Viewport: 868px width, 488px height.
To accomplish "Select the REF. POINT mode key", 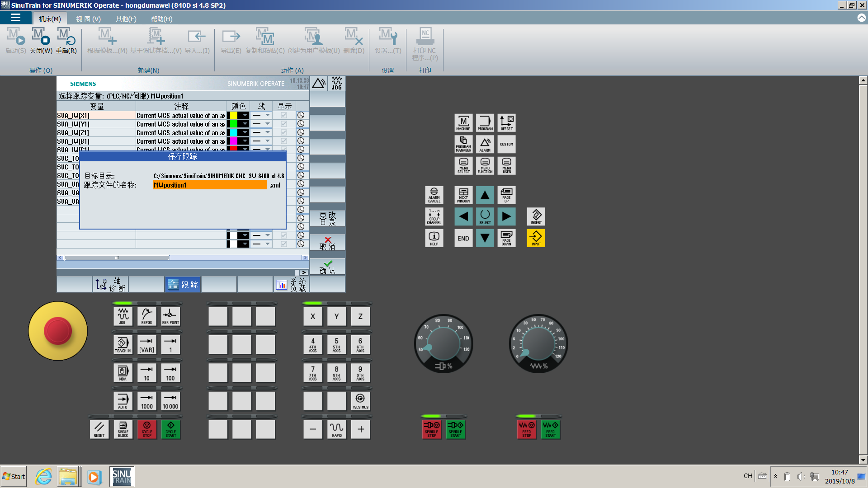I will pyautogui.click(x=170, y=316).
